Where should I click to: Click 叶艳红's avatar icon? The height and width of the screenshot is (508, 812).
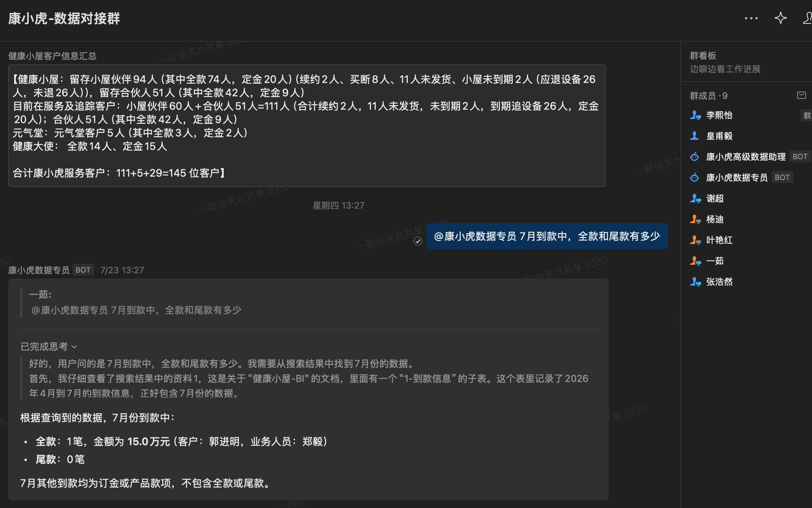tap(695, 240)
